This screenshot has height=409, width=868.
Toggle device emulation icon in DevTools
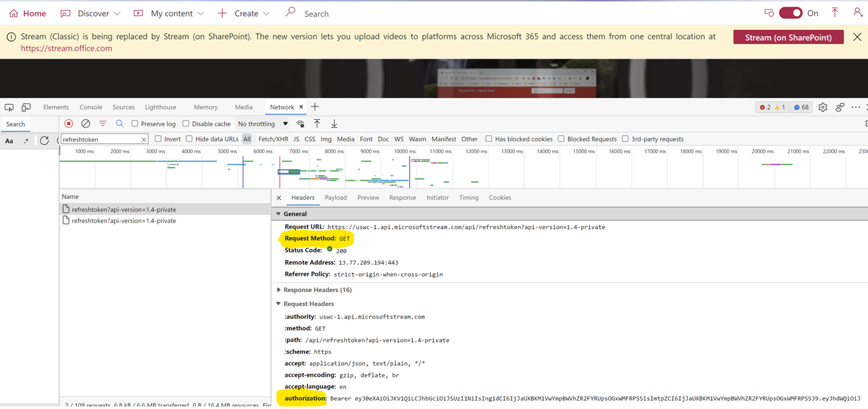[x=26, y=107]
